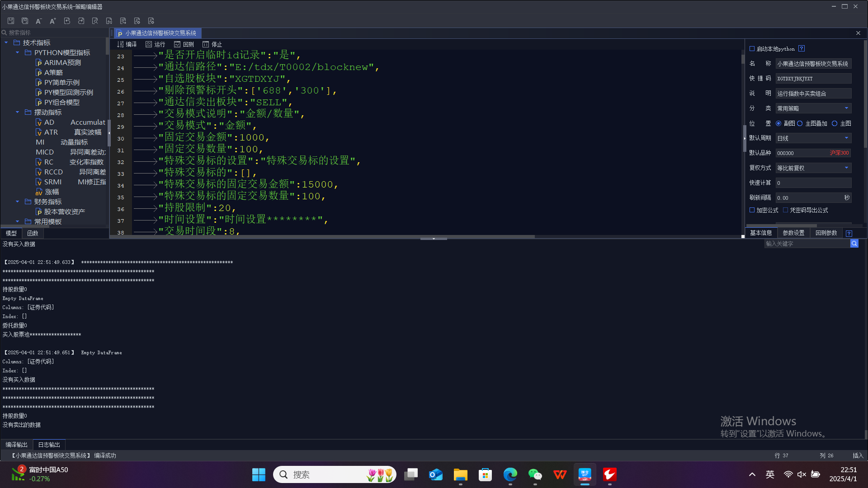
Task: Select the 主图叠加 radio button
Action: (800, 123)
